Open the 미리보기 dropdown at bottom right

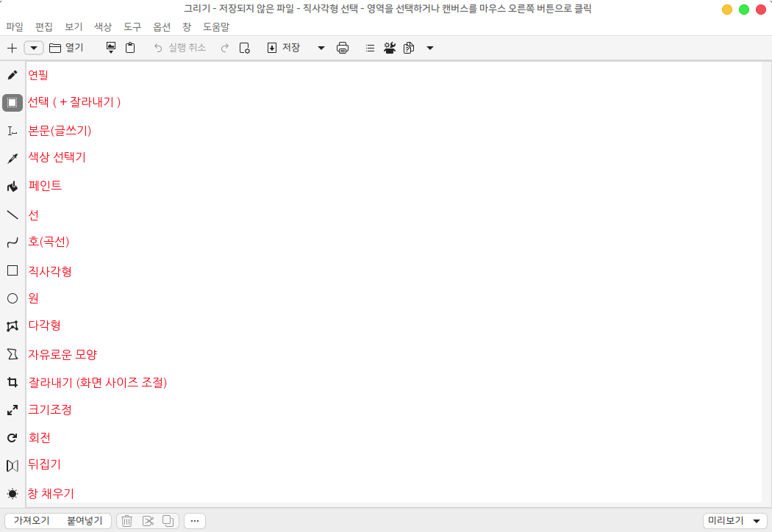[734, 521]
